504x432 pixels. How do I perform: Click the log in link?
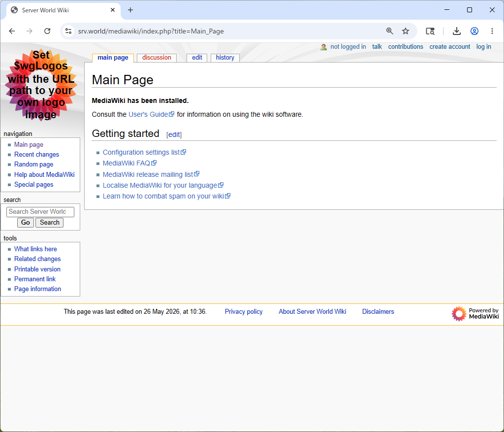pos(483,47)
